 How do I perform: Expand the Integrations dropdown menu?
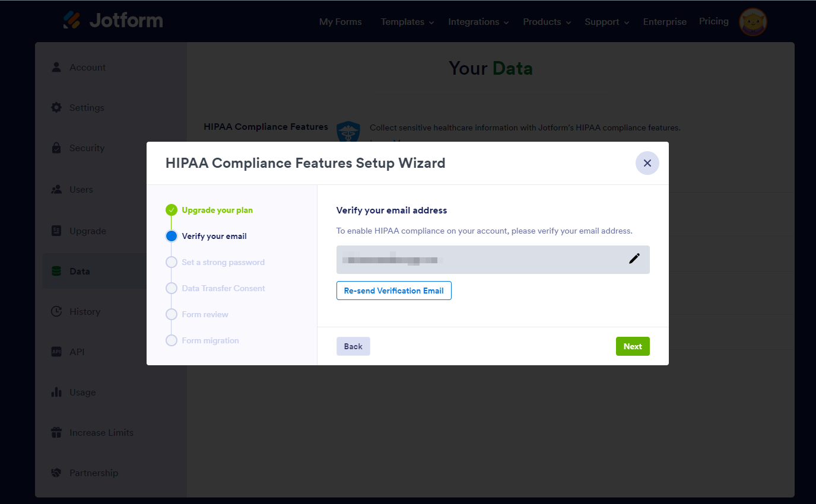coord(478,22)
